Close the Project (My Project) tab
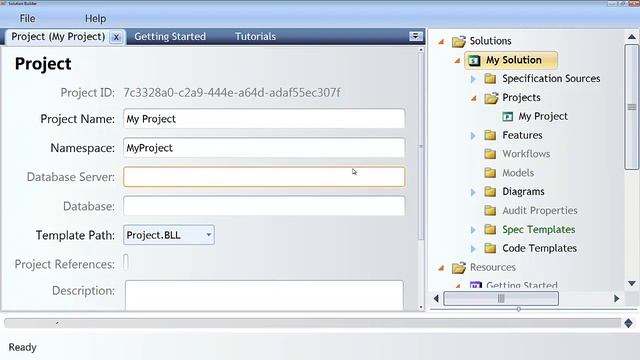Screen dimensions: 640x360 [116, 37]
